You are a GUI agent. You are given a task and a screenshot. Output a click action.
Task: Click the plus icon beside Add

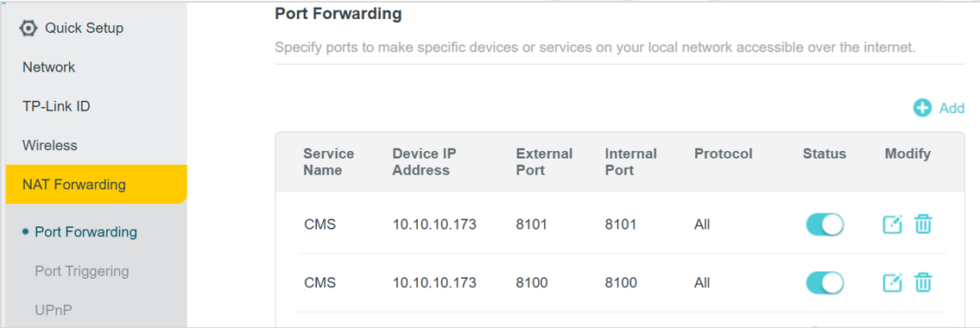[922, 108]
